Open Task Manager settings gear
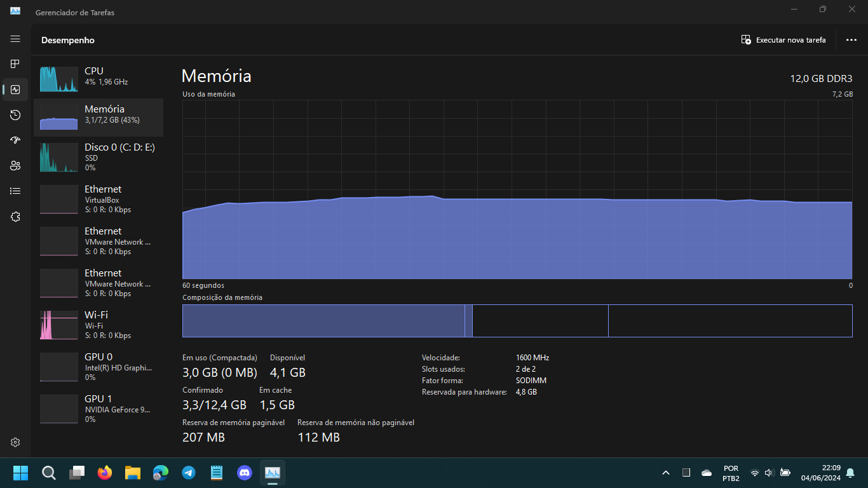 tap(15, 442)
